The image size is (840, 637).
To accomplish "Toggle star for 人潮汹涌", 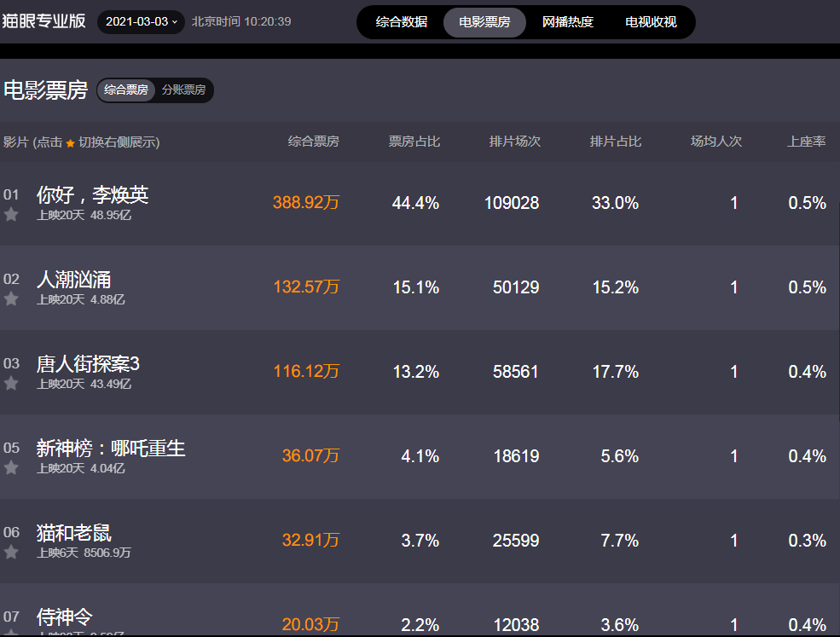I will (x=11, y=299).
